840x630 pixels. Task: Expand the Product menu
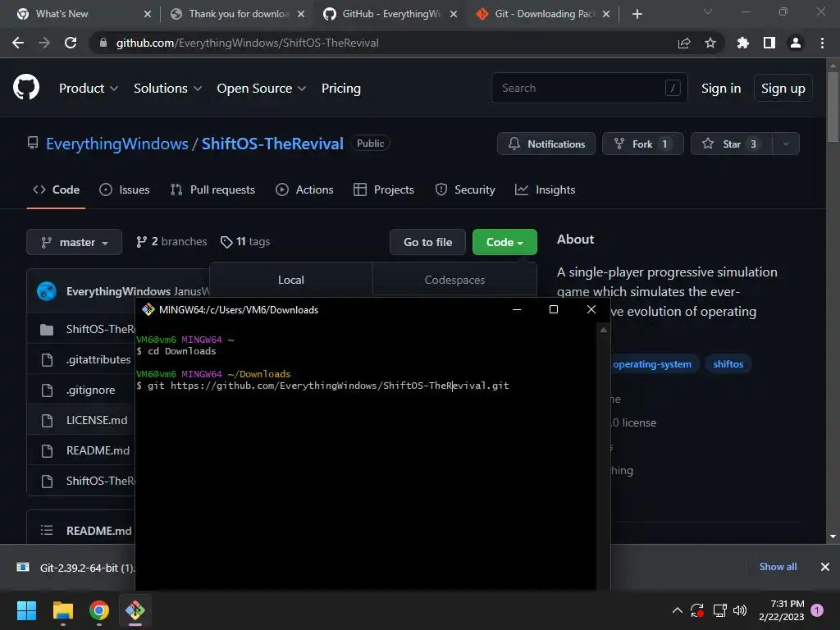[x=88, y=89]
